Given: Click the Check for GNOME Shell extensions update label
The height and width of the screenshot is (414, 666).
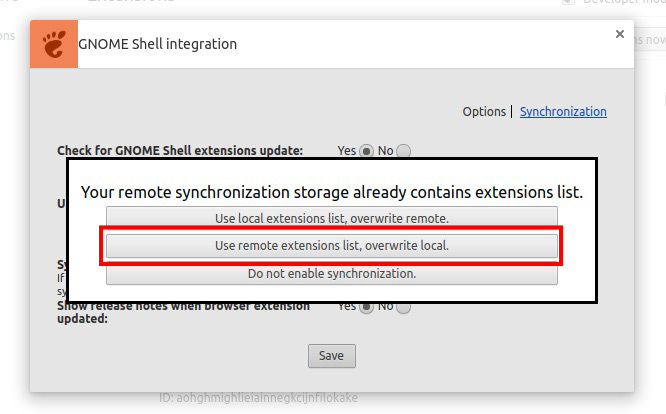Looking at the screenshot, I should 179,151.
